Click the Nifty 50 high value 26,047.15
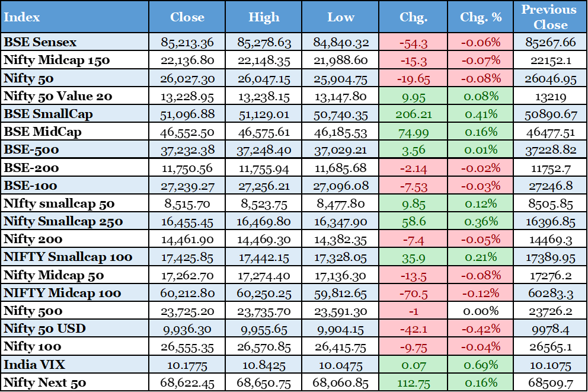The height and width of the screenshot is (392, 588). pos(264,78)
